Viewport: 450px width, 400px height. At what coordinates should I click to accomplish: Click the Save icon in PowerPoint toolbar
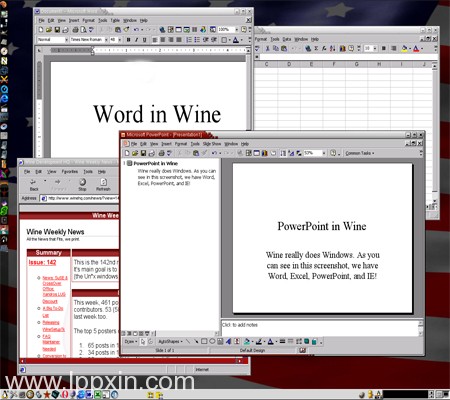pyautogui.click(x=143, y=153)
